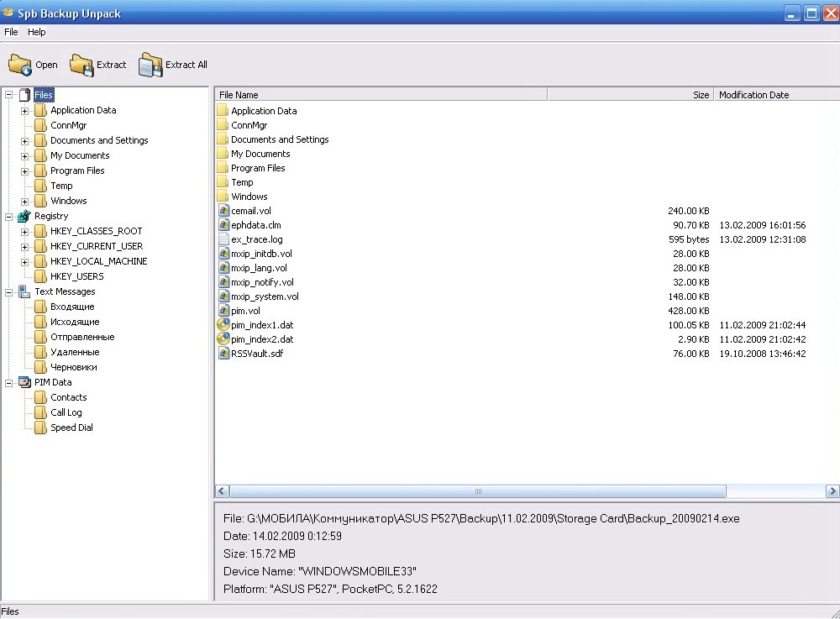Click the Входящие folder icon in tree
This screenshot has width=840, height=619.
pyautogui.click(x=40, y=307)
